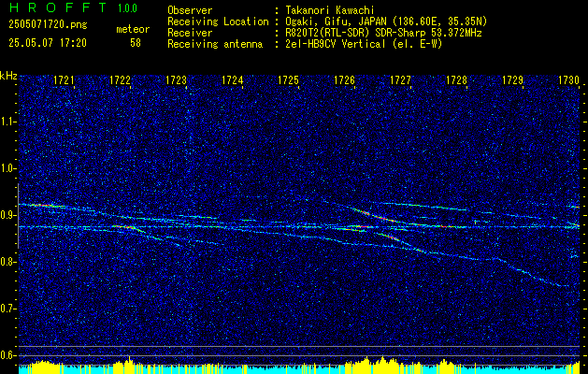Click time marker 1722
The image size is (588, 374).
(x=120, y=79)
